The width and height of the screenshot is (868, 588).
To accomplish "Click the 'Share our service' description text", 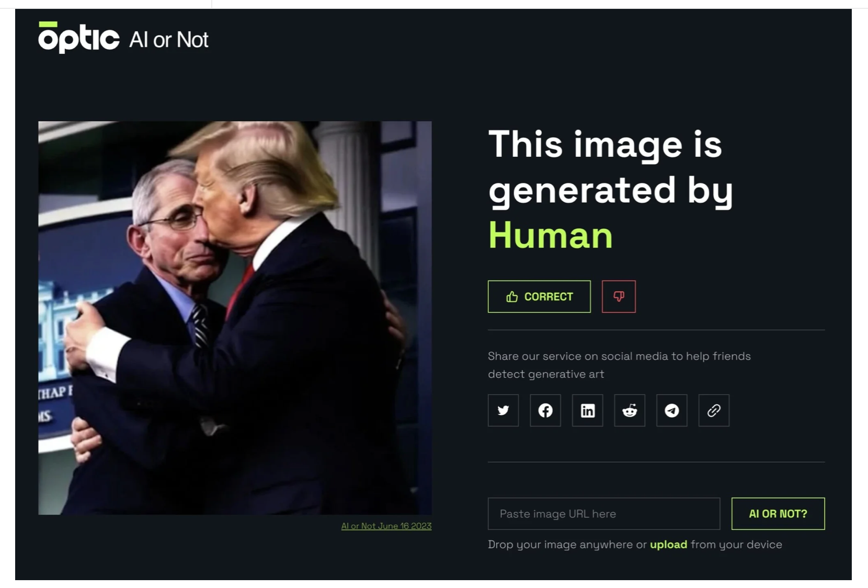I will tap(619, 365).
